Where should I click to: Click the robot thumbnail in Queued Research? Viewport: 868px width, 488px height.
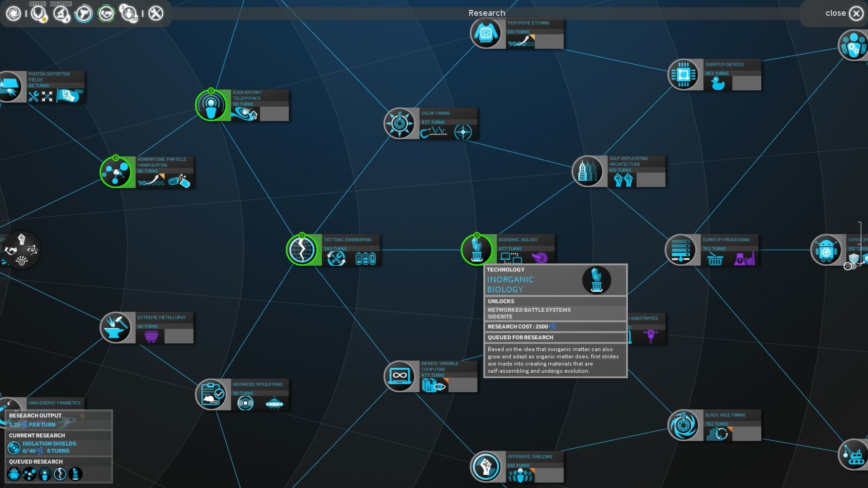click(x=14, y=474)
